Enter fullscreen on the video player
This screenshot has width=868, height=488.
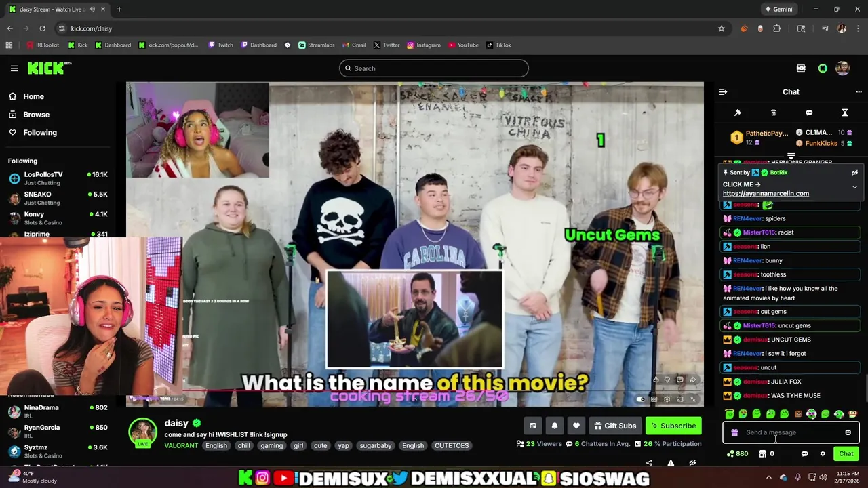coord(692,399)
